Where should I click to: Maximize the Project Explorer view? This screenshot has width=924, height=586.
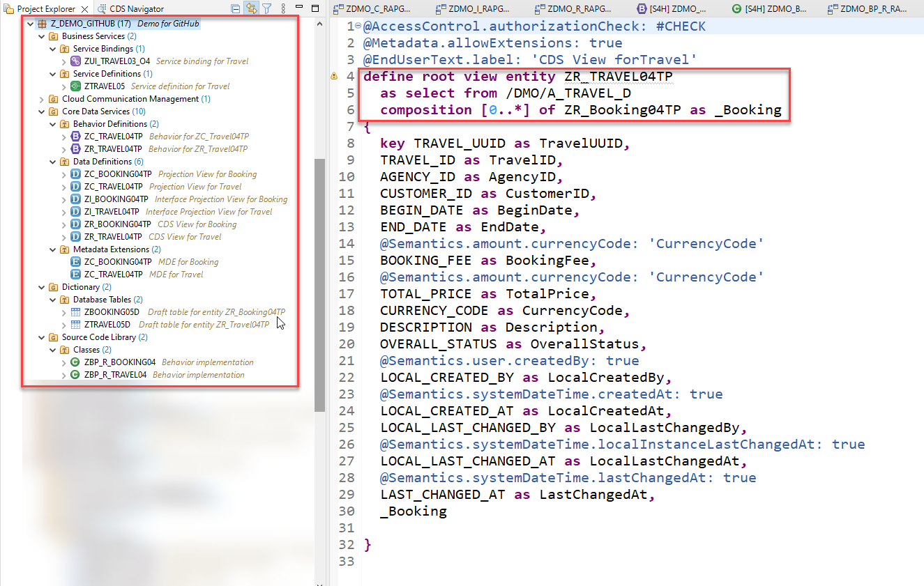pos(315,9)
